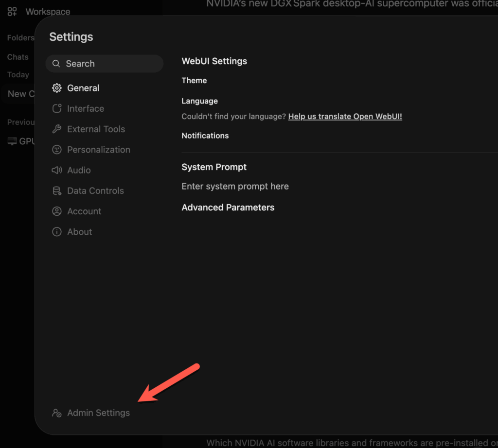This screenshot has width=498, height=448.
Task: Click the General gear icon
Action: pos(57,88)
